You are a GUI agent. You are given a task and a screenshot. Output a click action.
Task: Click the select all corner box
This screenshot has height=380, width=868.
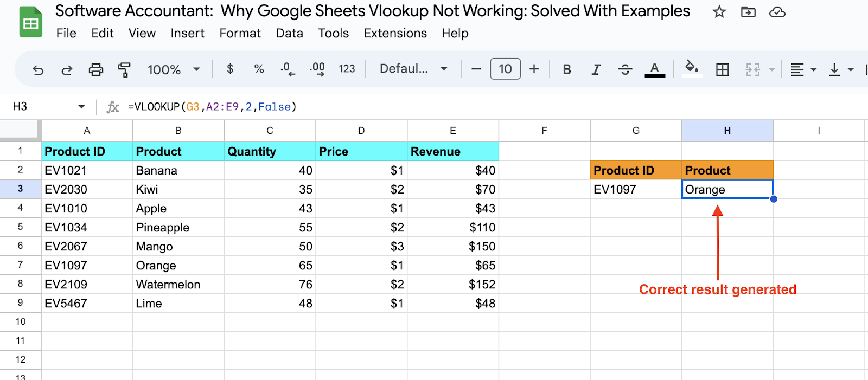pos(20,131)
